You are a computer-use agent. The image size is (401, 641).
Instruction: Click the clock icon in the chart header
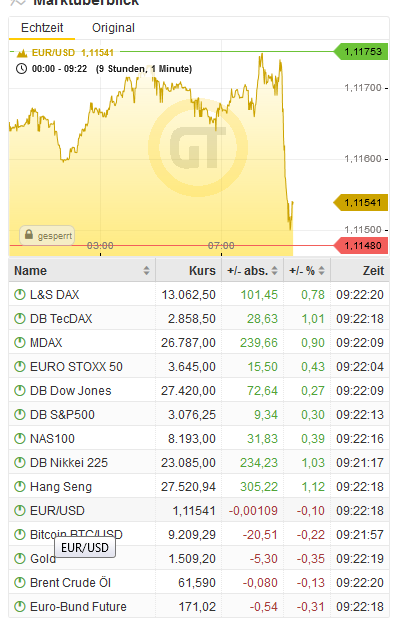[21, 69]
